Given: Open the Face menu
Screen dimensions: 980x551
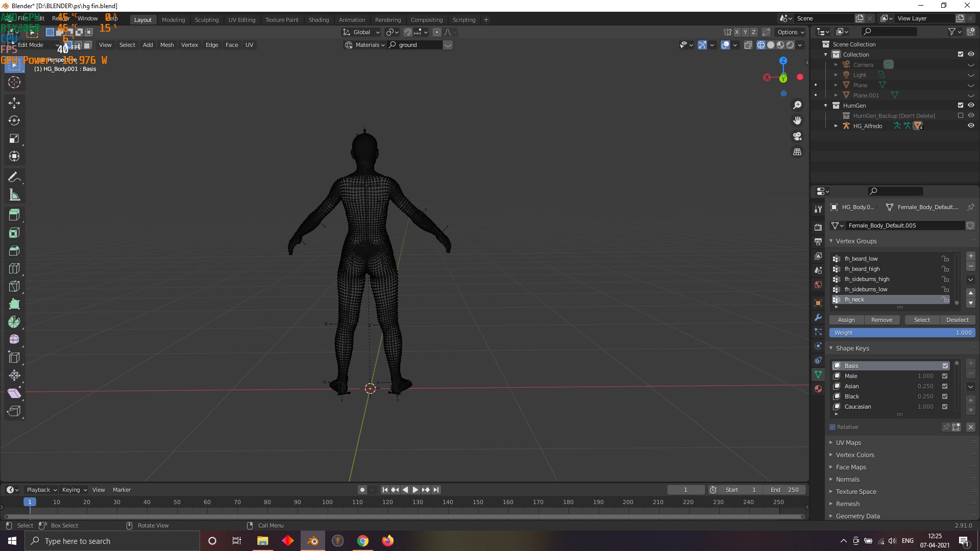Looking at the screenshot, I should (232, 45).
